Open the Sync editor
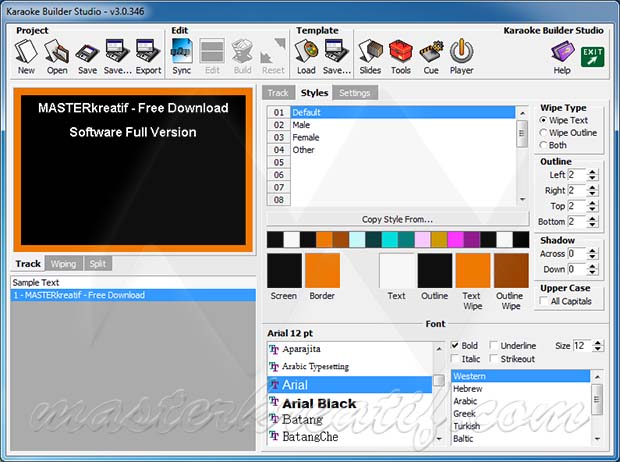Image resolution: width=620 pixels, height=462 pixels. pyautogui.click(x=181, y=57)
